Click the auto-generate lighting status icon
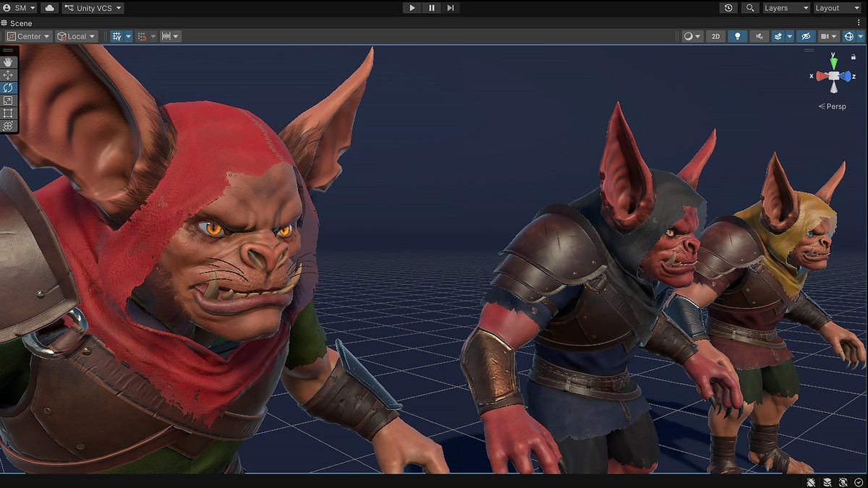 pos(843,481)
